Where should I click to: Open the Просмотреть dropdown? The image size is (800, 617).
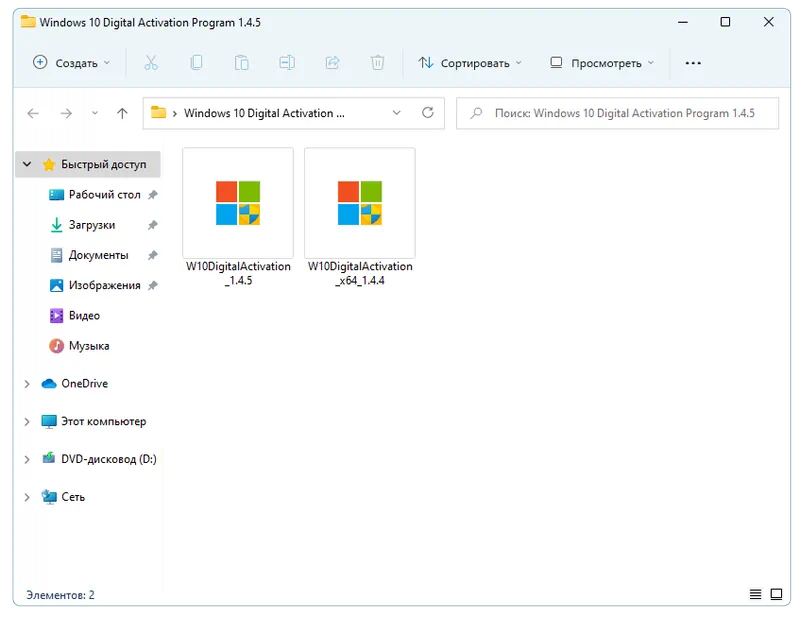tap(602, 63)
